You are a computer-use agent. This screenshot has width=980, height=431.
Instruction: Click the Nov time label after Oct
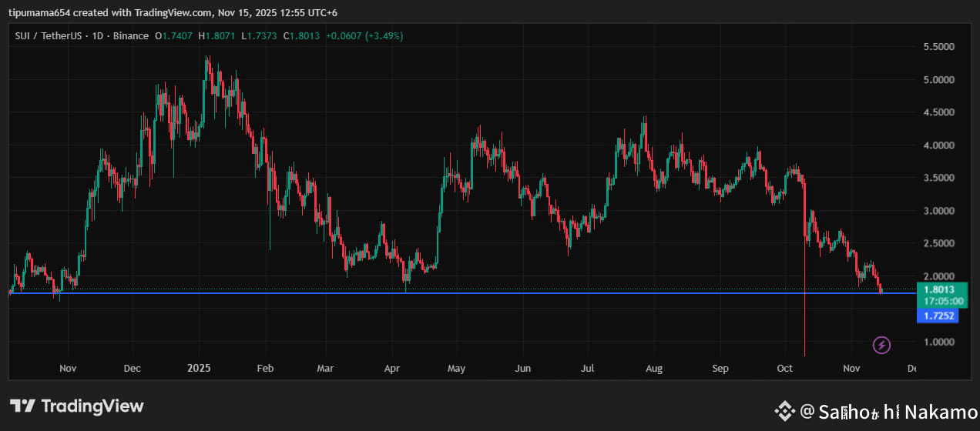click(851, 369)
